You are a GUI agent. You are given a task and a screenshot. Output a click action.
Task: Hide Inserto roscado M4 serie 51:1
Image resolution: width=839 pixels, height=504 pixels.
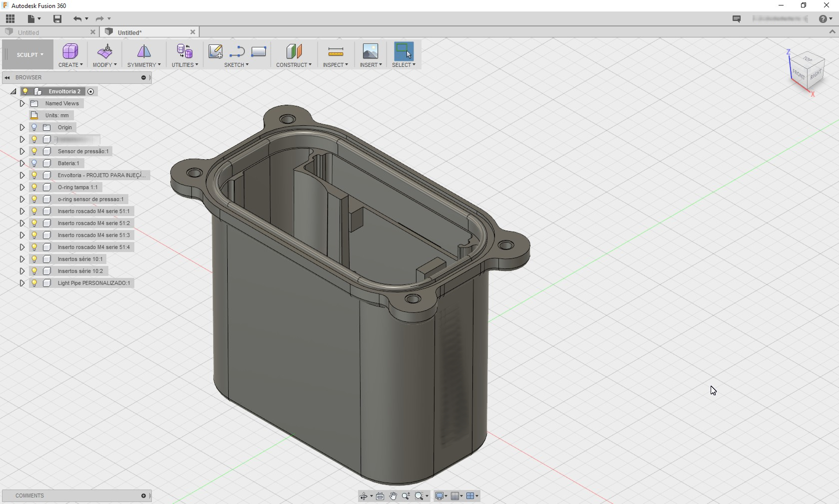(x=34, y=211)
